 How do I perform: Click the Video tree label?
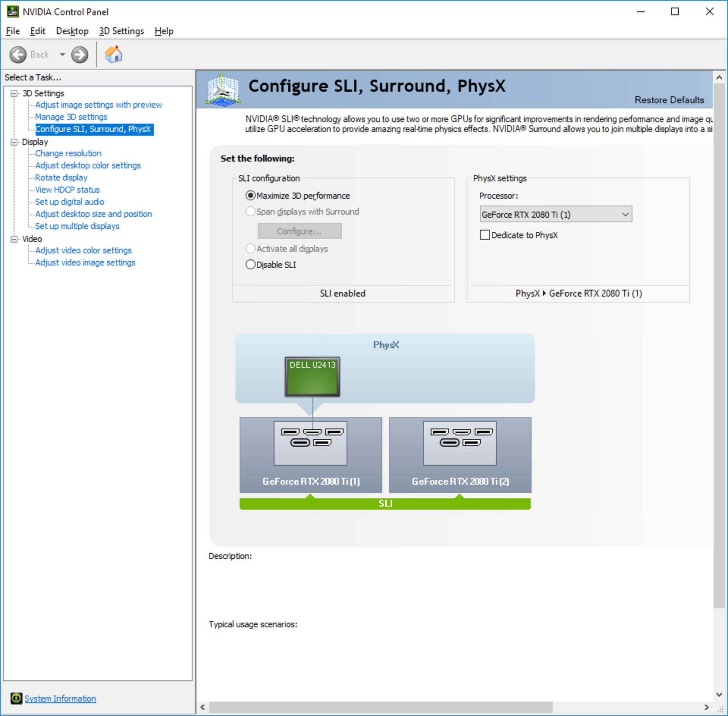[32, 239]
